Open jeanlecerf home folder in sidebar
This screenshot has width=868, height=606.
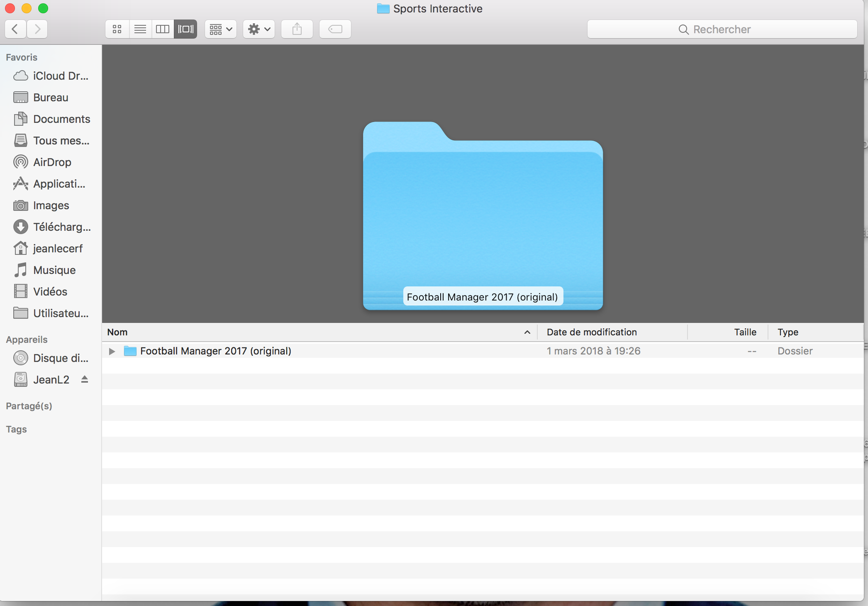pyautogui.click(x=48, y=249)
